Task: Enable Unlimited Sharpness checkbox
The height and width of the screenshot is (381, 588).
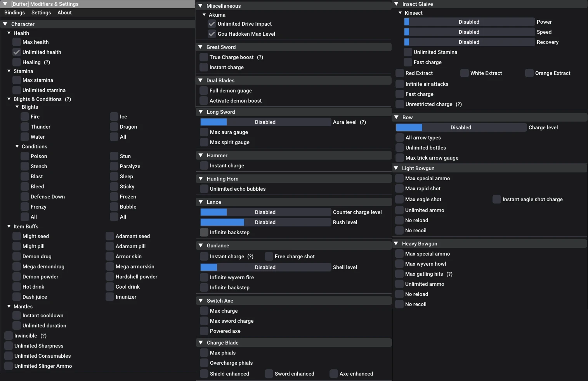Action: (x=9, y=346)
